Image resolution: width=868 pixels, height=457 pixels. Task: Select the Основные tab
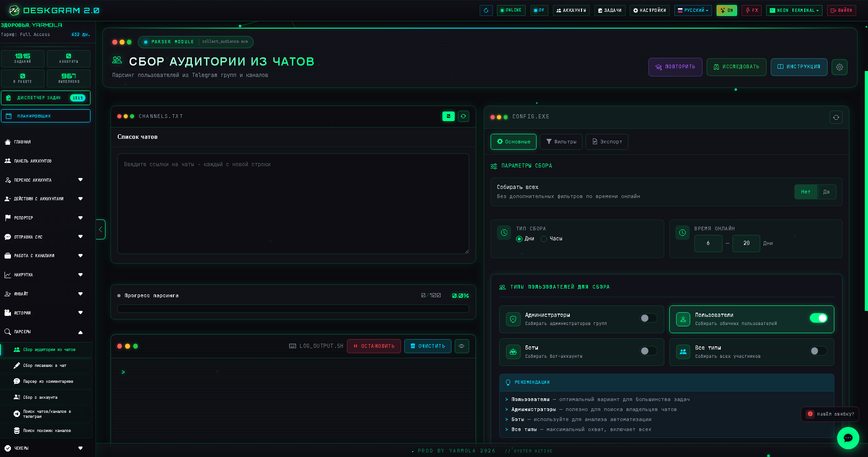pyautogui.click(x=513, y=142)
